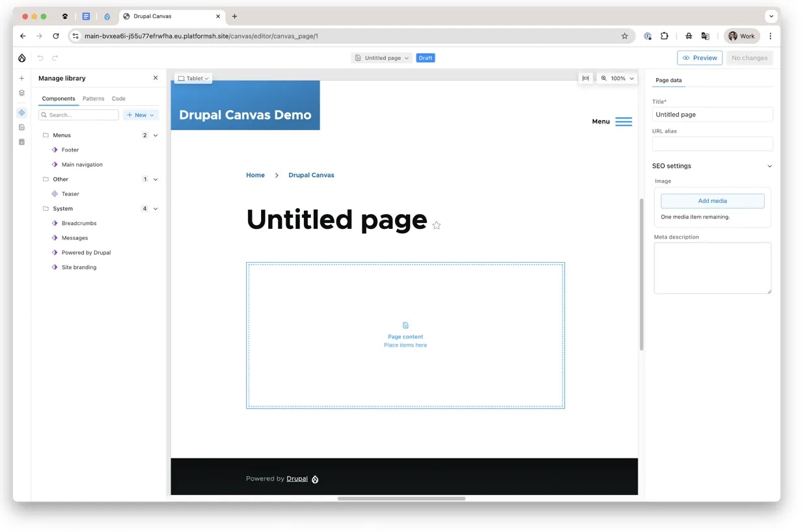Click in the library Search field
Viewport: 807px width, 532px height.
pyautogui.click(x=79, y=115)
